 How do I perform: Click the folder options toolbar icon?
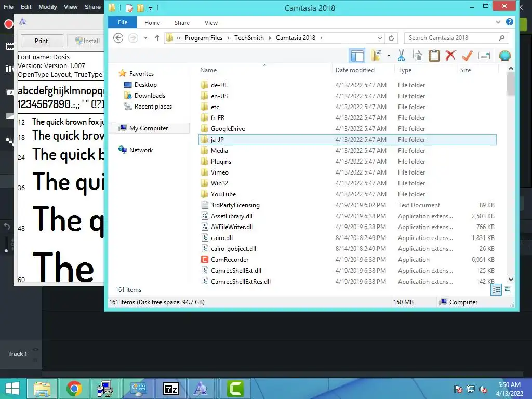pos(376,55)
